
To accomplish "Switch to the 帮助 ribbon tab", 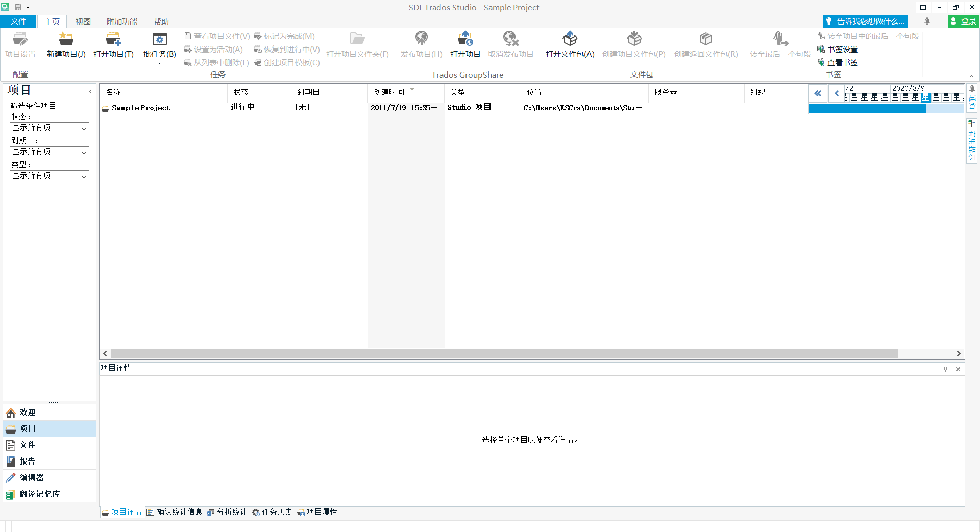I will pos(161,21).
